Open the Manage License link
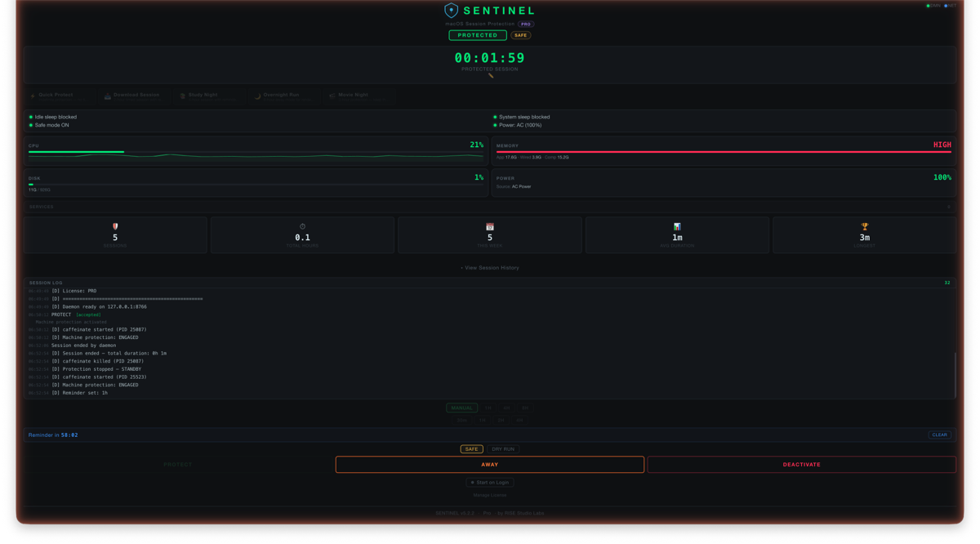Image resolution: width=980 pixels, height=544 pixels. tap(490, 495)
